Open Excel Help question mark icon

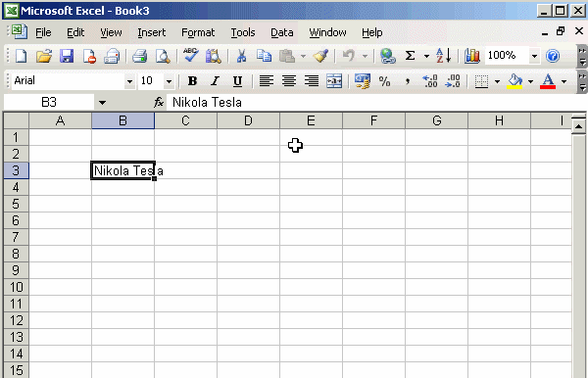point(553,56)
